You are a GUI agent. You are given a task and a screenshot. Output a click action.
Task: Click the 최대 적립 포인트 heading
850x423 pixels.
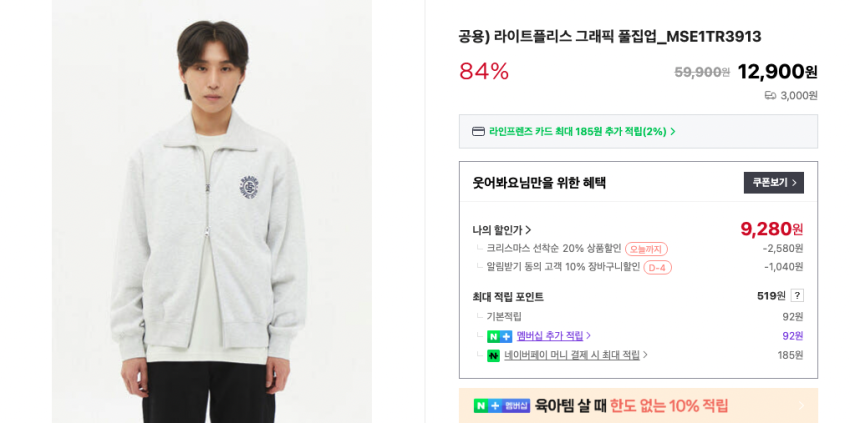[508, 297]
